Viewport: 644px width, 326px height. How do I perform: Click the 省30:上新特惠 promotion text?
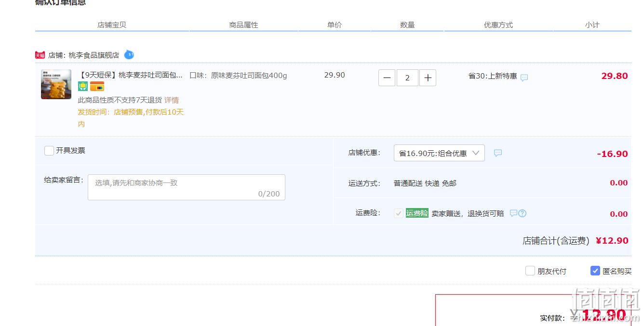point(493,76)
